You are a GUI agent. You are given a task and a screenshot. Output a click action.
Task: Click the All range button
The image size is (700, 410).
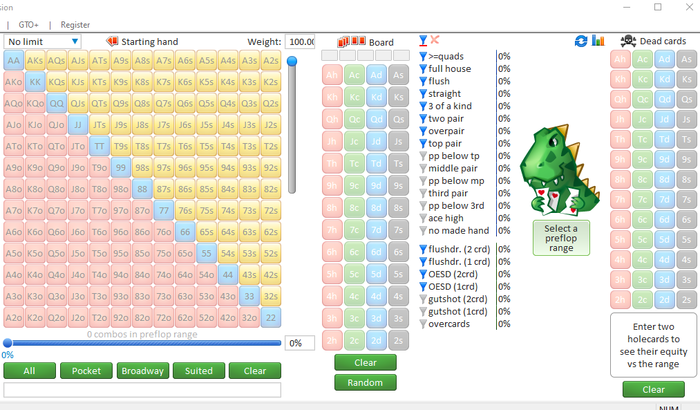click(29, 371)
